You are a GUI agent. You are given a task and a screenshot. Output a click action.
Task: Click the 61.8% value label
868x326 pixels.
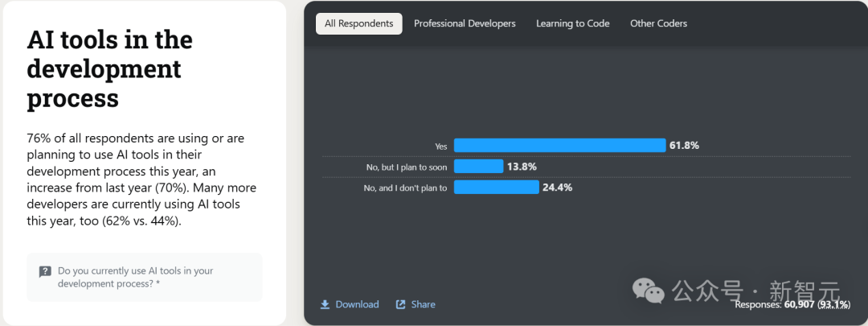[684, 145]
